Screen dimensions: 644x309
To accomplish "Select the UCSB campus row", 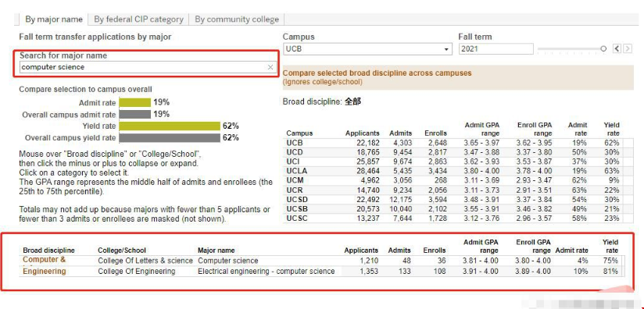I will tap(453, 209).
